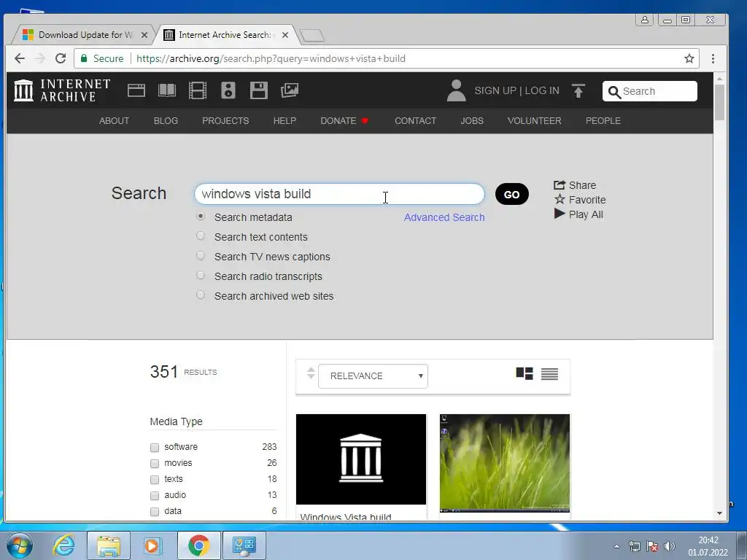Open File Explorer from the taskbar
Viewport: 747px width, 560px height.
click(109, 545)
